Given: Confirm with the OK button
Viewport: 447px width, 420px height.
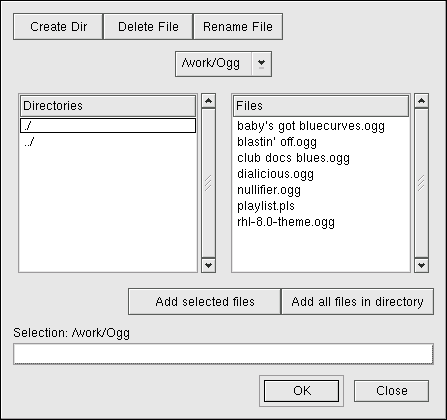Looking at the screenshot, I should tap(302, 391).
